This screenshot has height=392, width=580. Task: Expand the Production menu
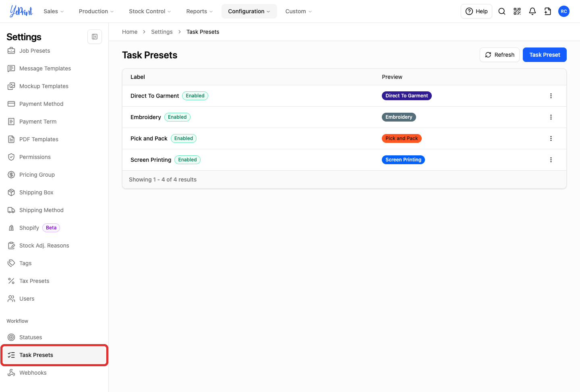tap(96, 11)
